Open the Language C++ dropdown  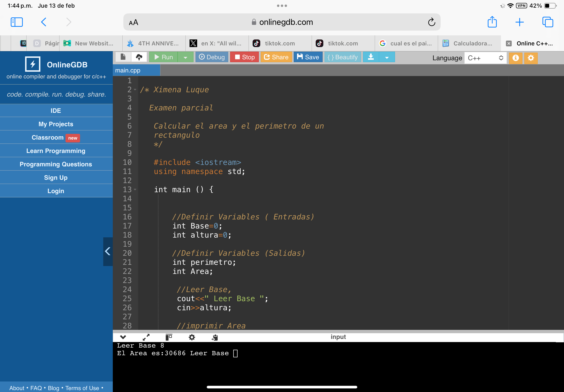coord(485,58)
